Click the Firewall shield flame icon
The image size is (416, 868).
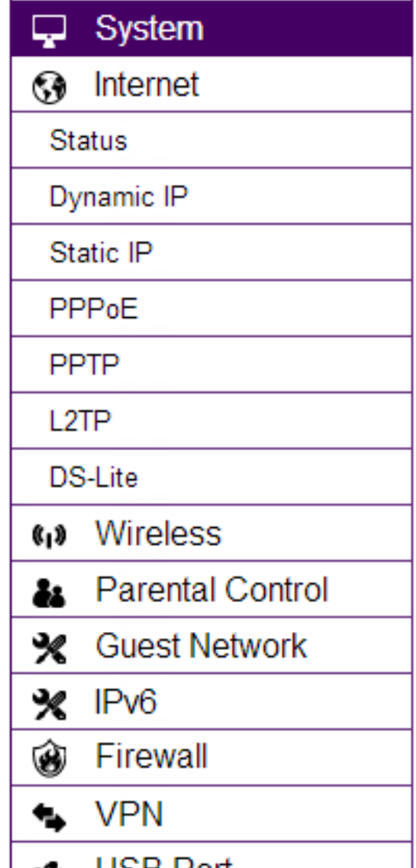pos(50,761)
